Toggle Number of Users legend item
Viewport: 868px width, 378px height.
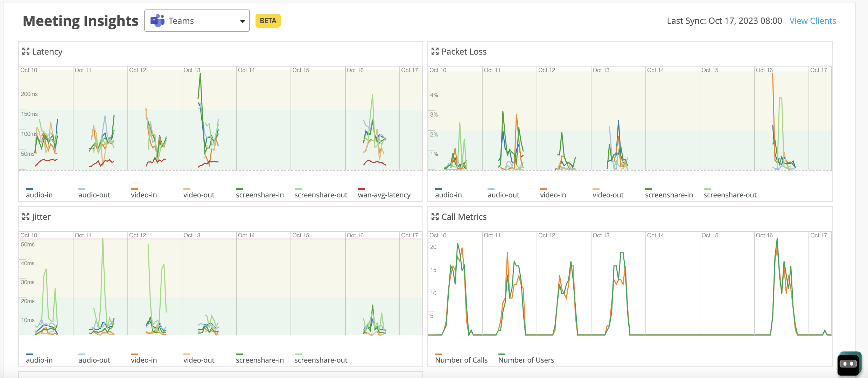[x=526, y=360]
